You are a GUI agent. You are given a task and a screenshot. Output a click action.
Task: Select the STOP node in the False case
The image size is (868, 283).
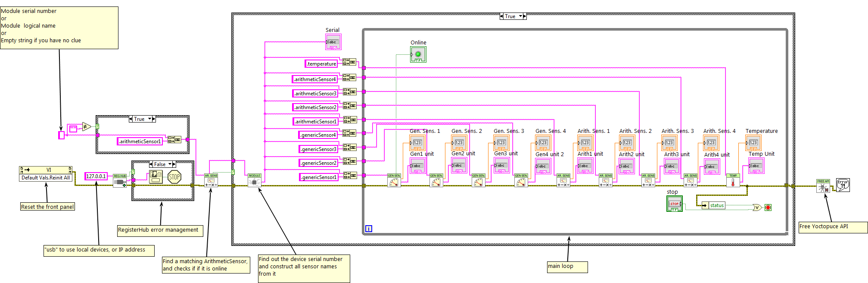pyautogui.click(x=174, y=177)
